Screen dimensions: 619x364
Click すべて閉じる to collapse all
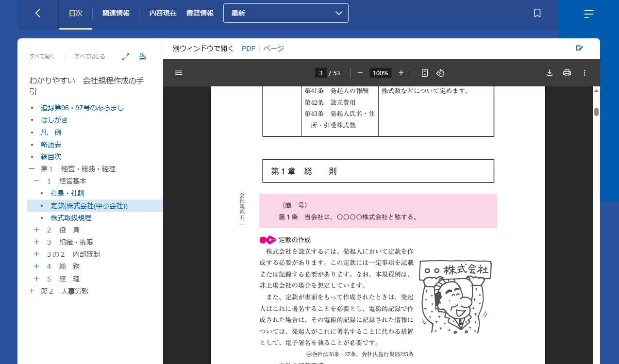point(90,56)
